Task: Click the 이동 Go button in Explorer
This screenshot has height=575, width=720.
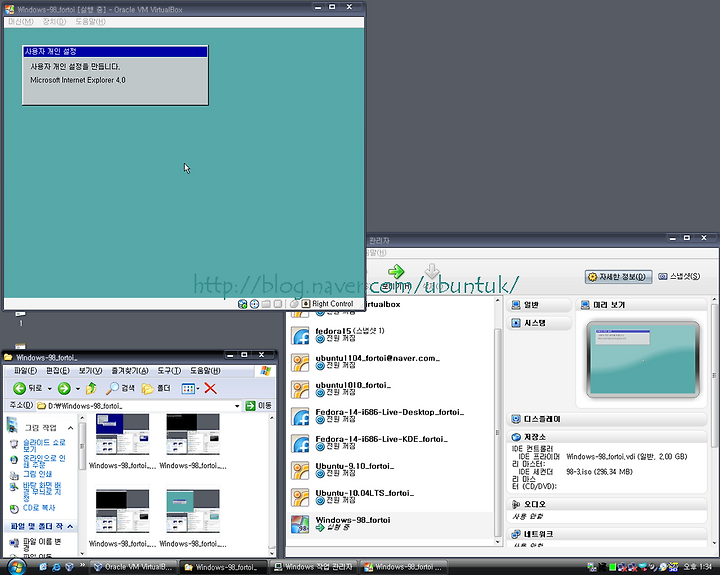Action: 259,406
